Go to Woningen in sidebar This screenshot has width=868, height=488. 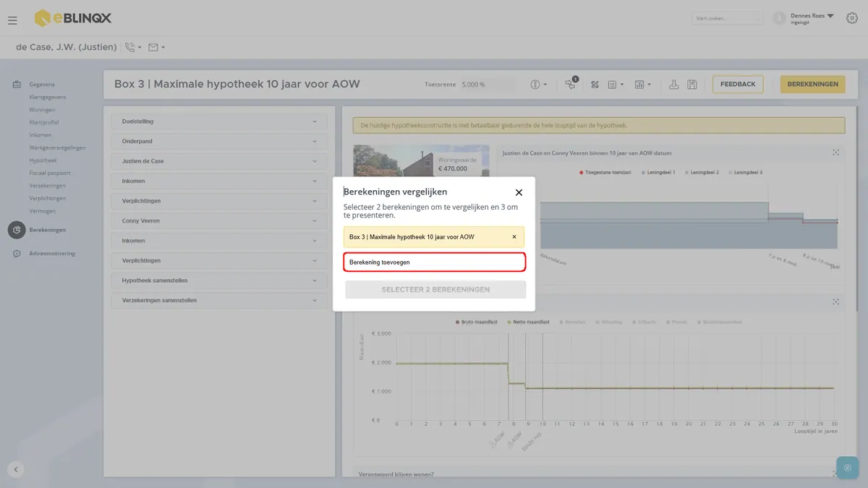(x=42, y=110)
